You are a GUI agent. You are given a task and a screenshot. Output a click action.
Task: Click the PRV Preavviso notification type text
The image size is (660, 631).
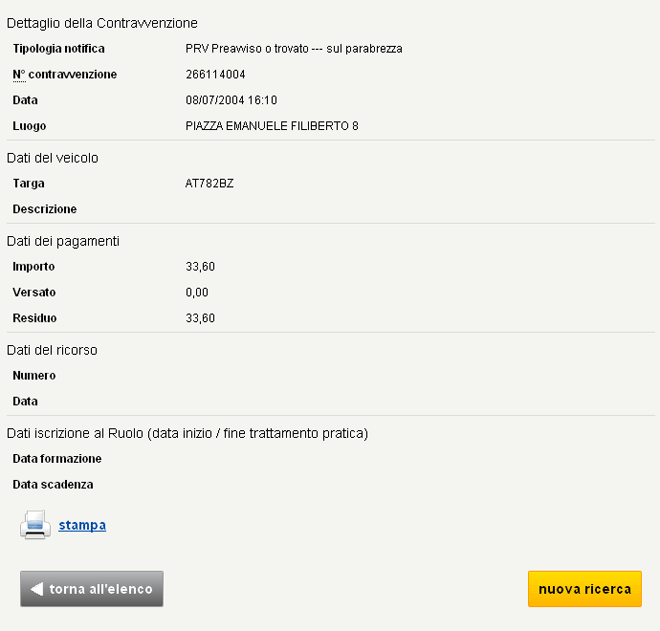pyautogui.click(x=294, y=49)
